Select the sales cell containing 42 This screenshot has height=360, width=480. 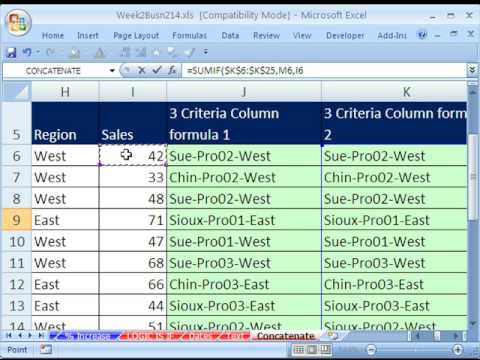click(x=133, y=156)
